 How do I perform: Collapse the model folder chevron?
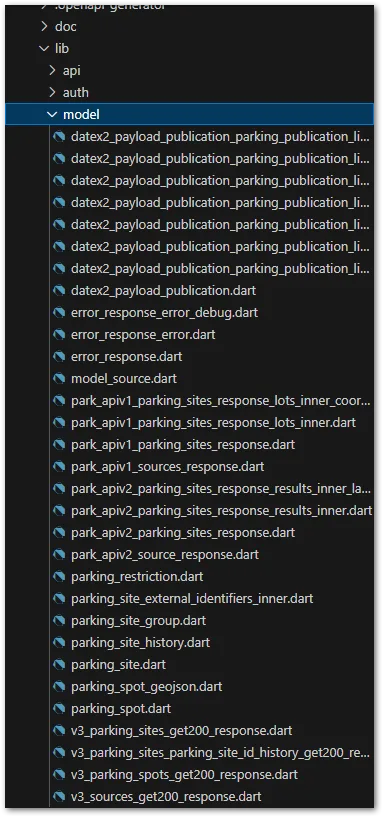[52, 115]
